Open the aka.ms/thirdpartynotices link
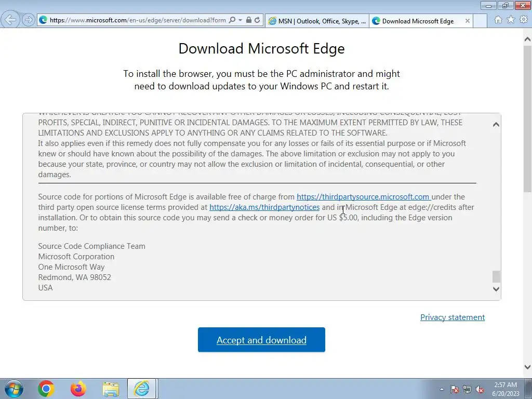Screen dimensions: 532x399 click(264, 207)
